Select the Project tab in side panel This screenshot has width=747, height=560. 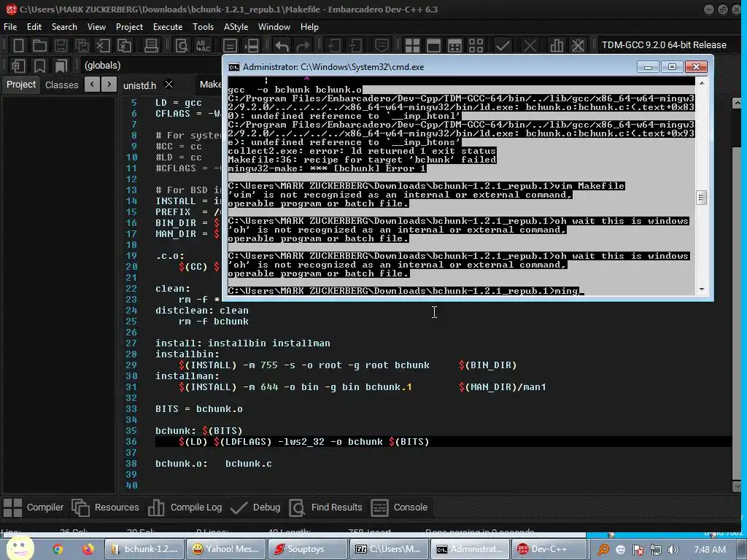(21, 85)
